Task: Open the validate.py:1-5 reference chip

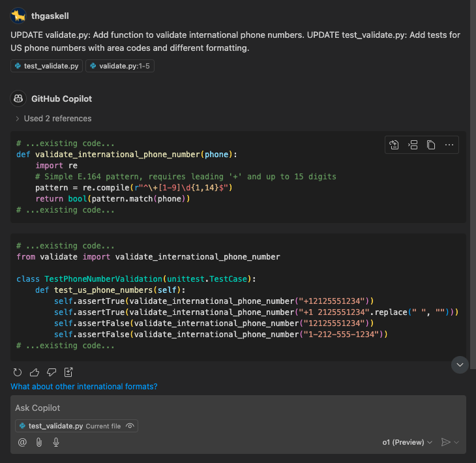Action: coord(120,66)
